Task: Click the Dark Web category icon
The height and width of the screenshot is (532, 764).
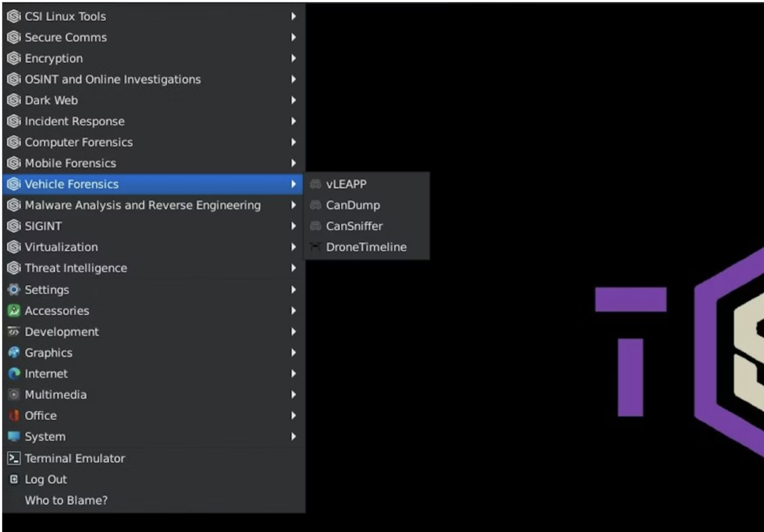Action: point(13,101)
